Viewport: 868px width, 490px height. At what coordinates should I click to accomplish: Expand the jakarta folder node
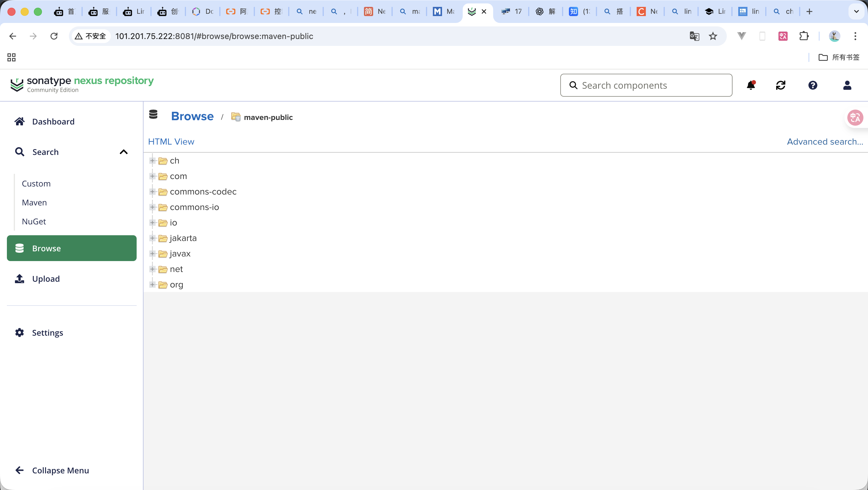pyautogui.click(x=152, y=238)
